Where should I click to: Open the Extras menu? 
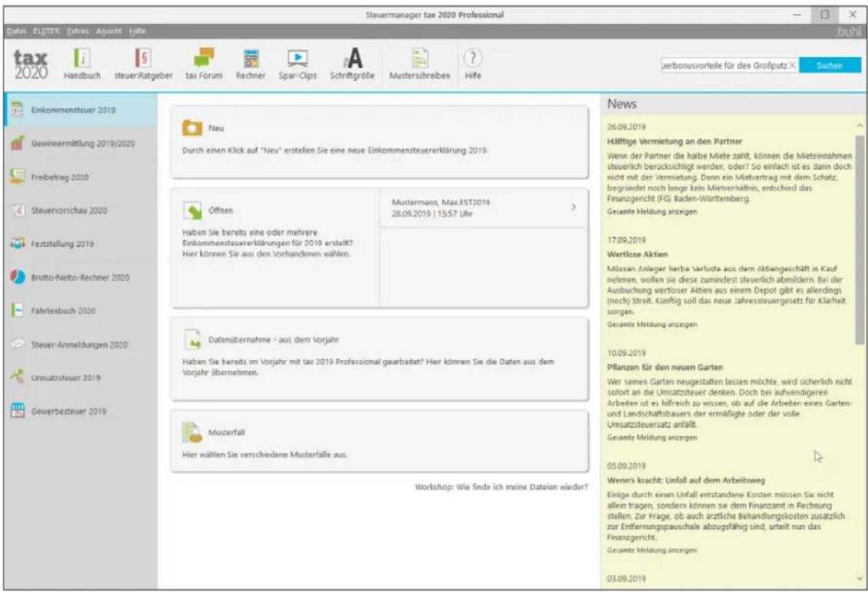[78, 31]
